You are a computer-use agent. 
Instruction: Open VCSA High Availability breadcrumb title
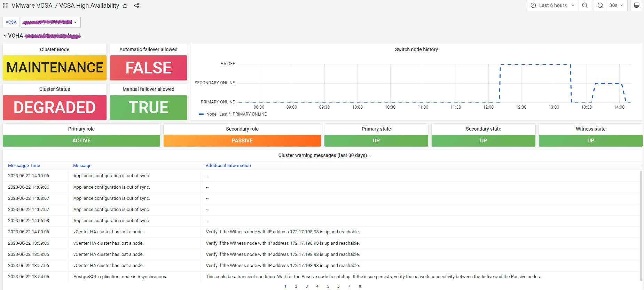click(89, 6)
